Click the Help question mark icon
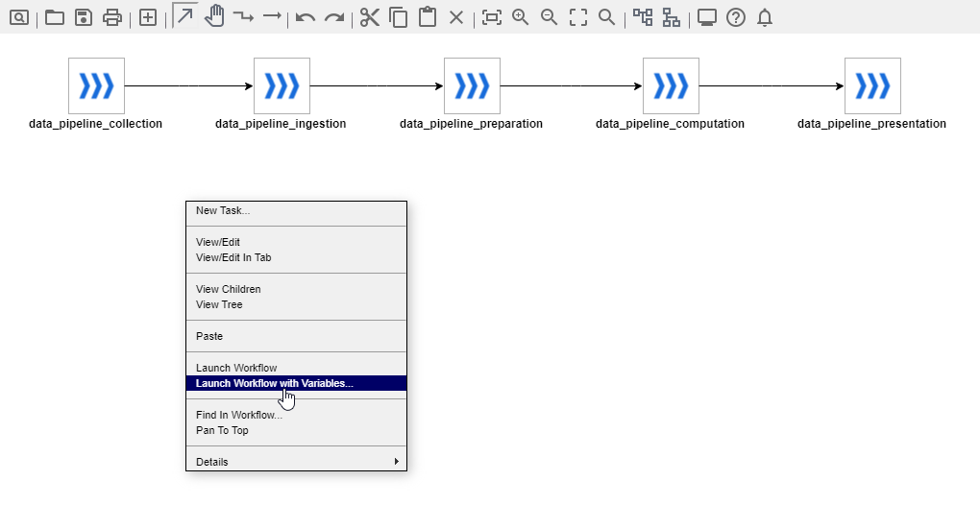This screenshot has width=980, height=505. point(736,17)
